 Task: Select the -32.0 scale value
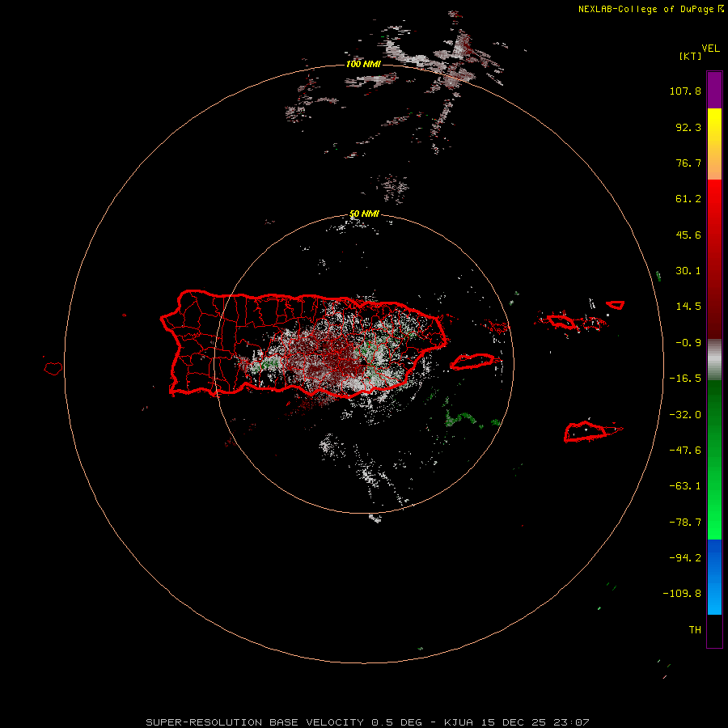tap(685, 415)
